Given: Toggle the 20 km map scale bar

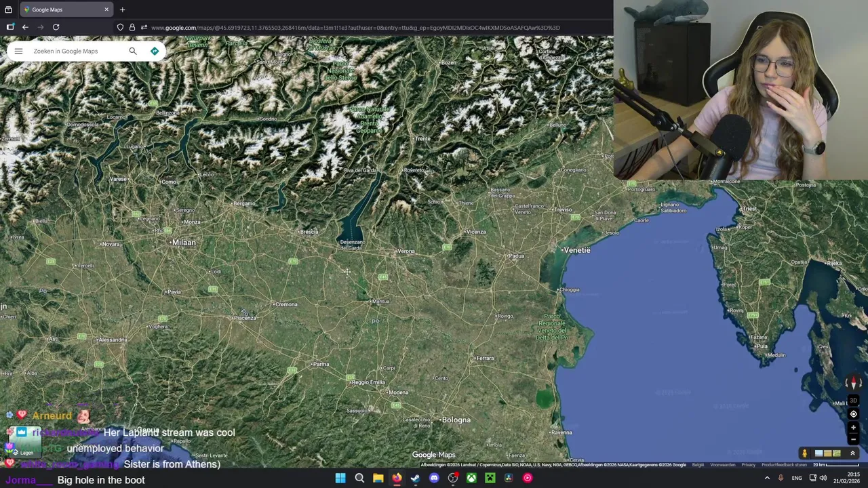Looking at the screenshot, I should (x=836, y=465).
